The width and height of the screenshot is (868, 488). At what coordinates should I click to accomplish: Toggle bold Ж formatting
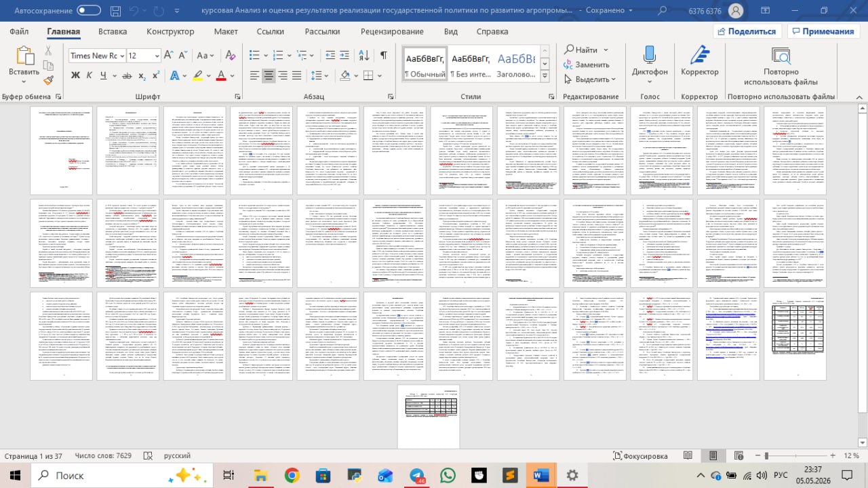(x=75, y=75)
